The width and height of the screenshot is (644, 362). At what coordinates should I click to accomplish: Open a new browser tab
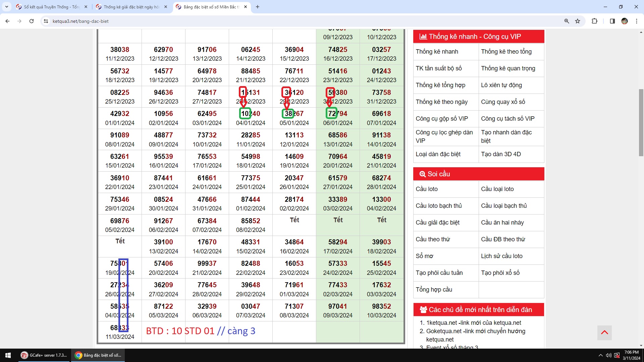pyautogui.click(x=258, y=7)
